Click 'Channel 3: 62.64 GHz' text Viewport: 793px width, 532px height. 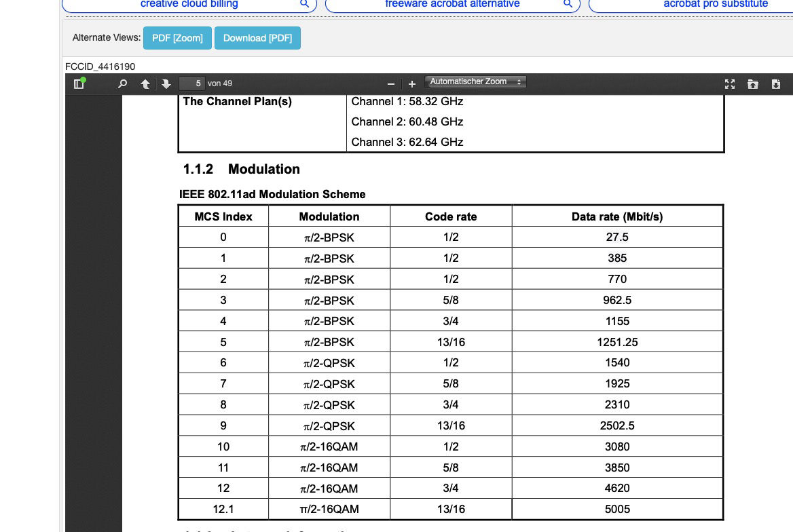(407, 142)
